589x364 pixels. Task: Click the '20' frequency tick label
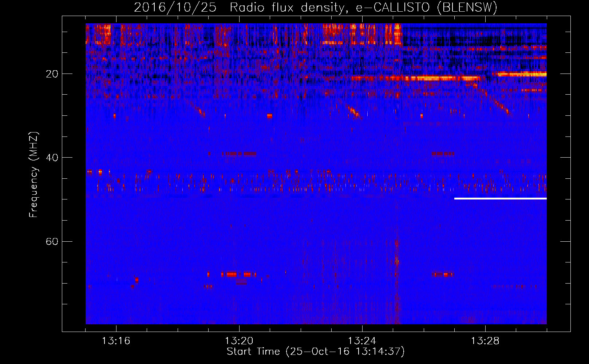click(52, 74)
